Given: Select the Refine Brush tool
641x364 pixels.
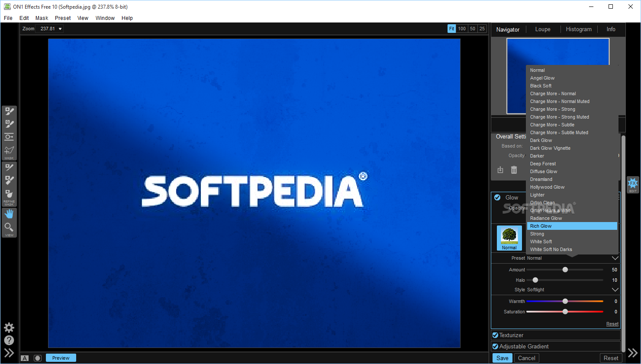Looking at the screenshot, I should 9,168.
